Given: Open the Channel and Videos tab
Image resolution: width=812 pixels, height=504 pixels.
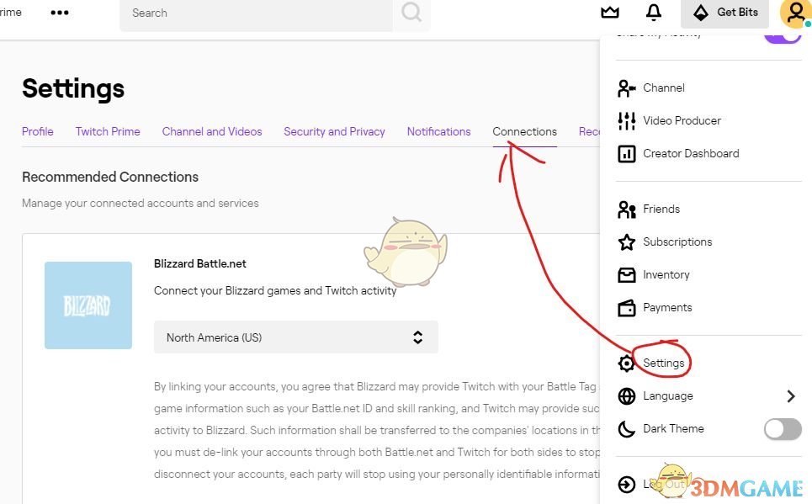Looking at the screenshot, I should click(212, 131).
